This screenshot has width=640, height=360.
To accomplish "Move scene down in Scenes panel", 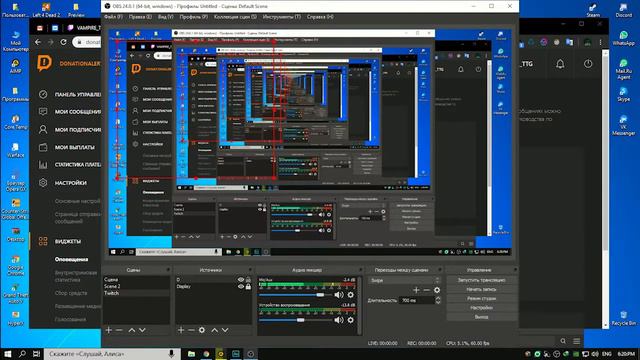I will [x=142, y=330].
